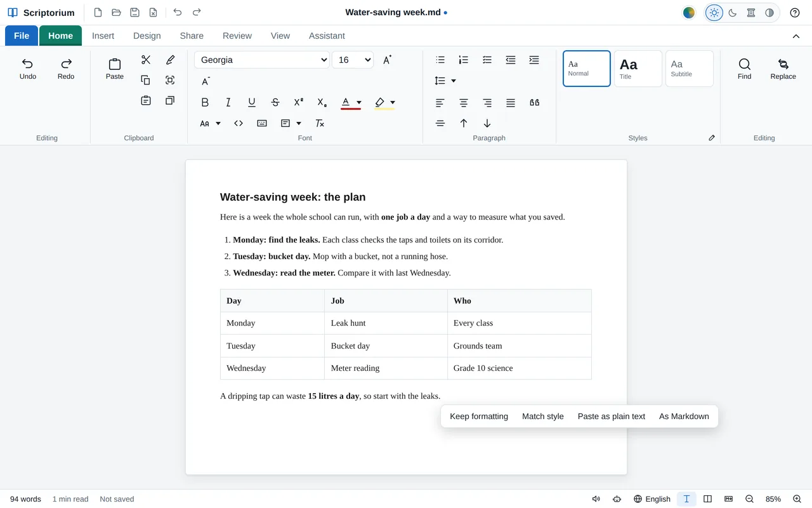Viewport: 812px width, 508px height.
Task: Select As Markdown paste option
Action: pos(684,417)
